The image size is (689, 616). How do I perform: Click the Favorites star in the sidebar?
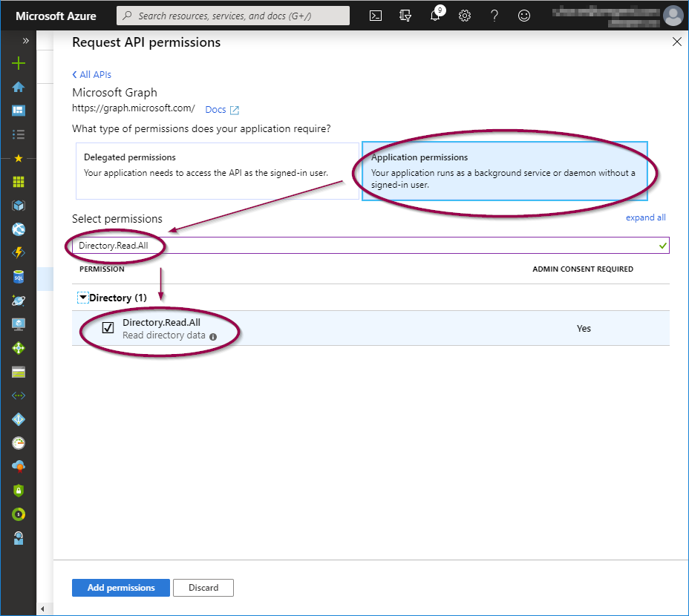tap(19, 158)
